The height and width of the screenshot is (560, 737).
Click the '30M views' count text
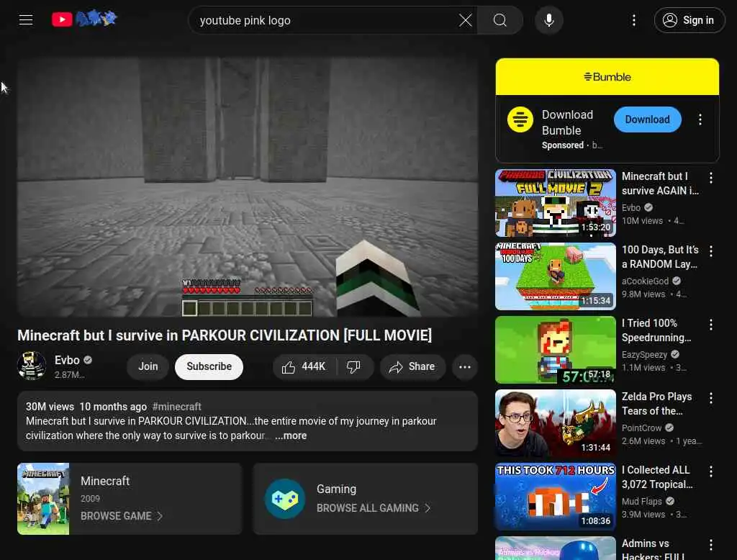pos(50,407)
